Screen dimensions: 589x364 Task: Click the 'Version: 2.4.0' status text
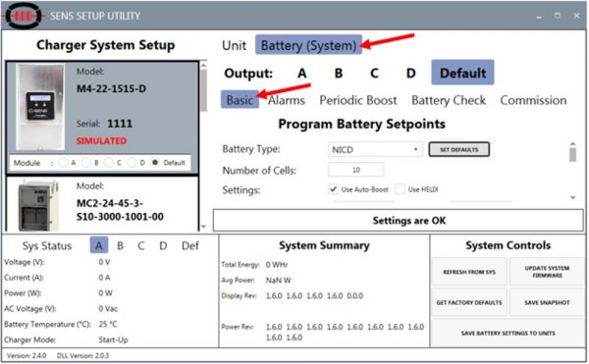coord(27,355)
